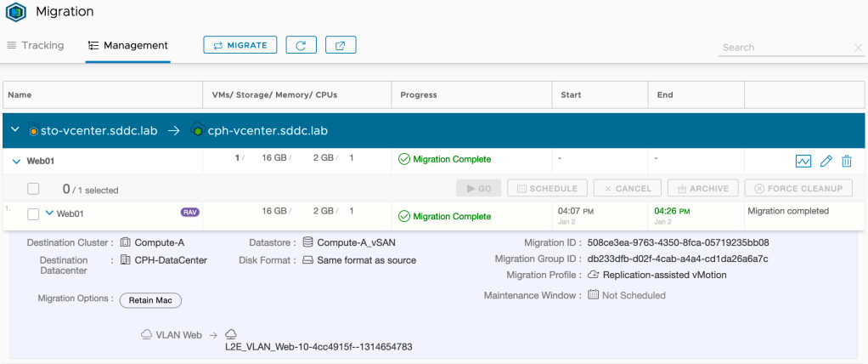Click the ARCHIVE button
The width and height of the screenshot is (868, 364).
(x=702, y=189)
